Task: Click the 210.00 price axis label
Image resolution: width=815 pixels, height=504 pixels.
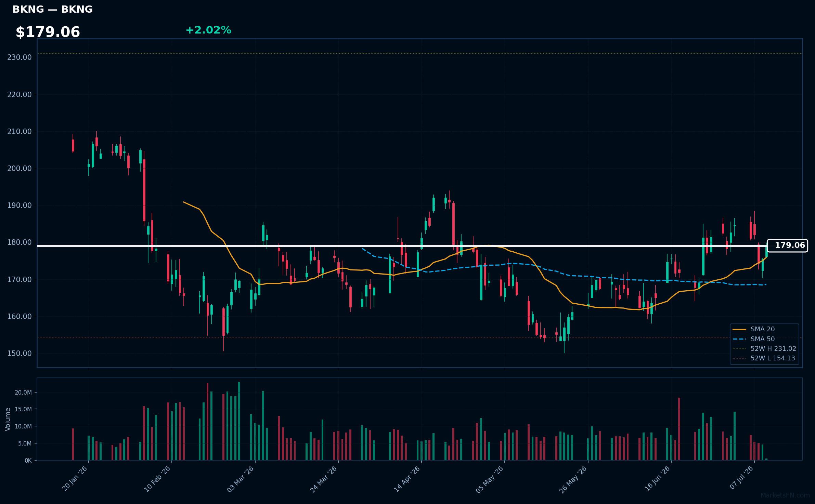Action: (20, 131)
